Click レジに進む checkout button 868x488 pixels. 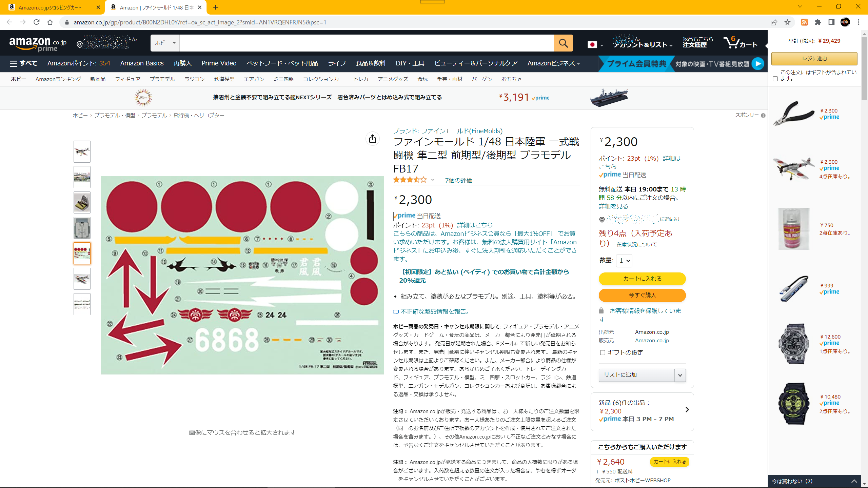814,59
